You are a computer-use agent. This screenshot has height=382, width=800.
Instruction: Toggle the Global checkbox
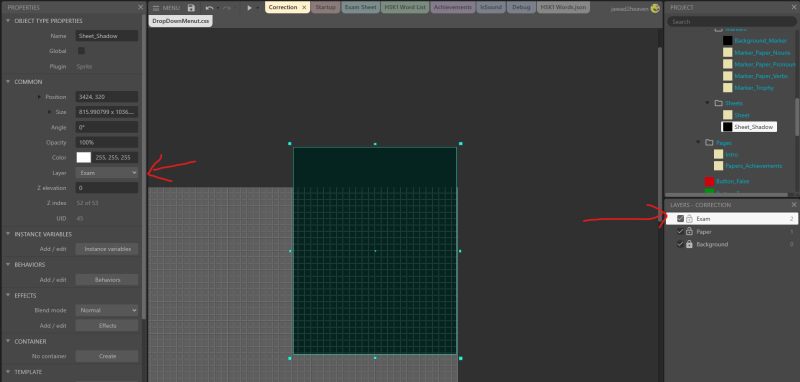pos(81,51)
